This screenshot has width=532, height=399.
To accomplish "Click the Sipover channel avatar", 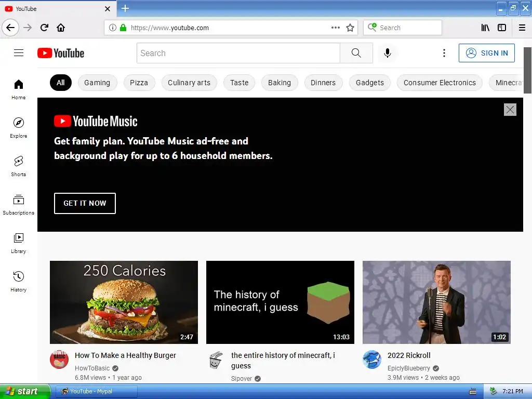I will tap(216, 360).
